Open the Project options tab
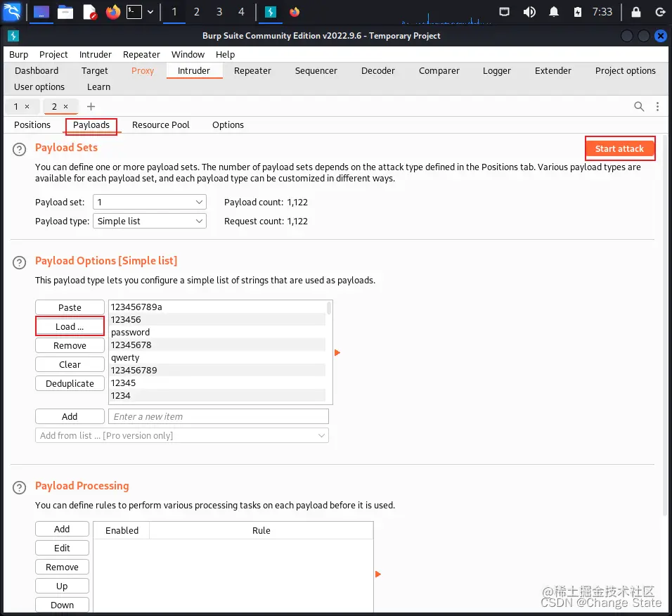 [626, 71]
